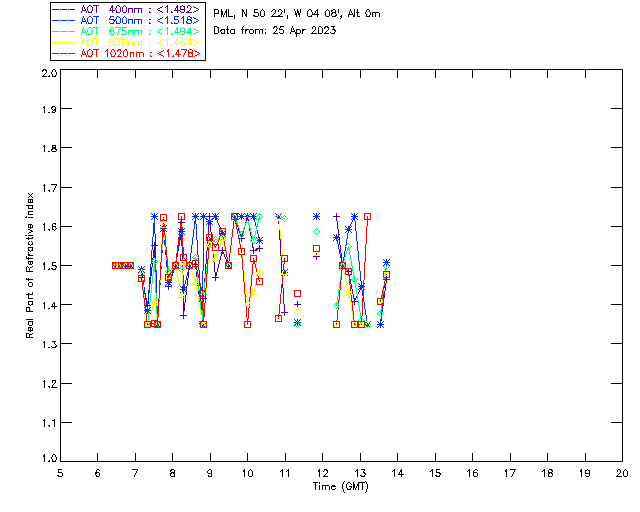Click the y-axis tick label 1.7

coord(49,187)
